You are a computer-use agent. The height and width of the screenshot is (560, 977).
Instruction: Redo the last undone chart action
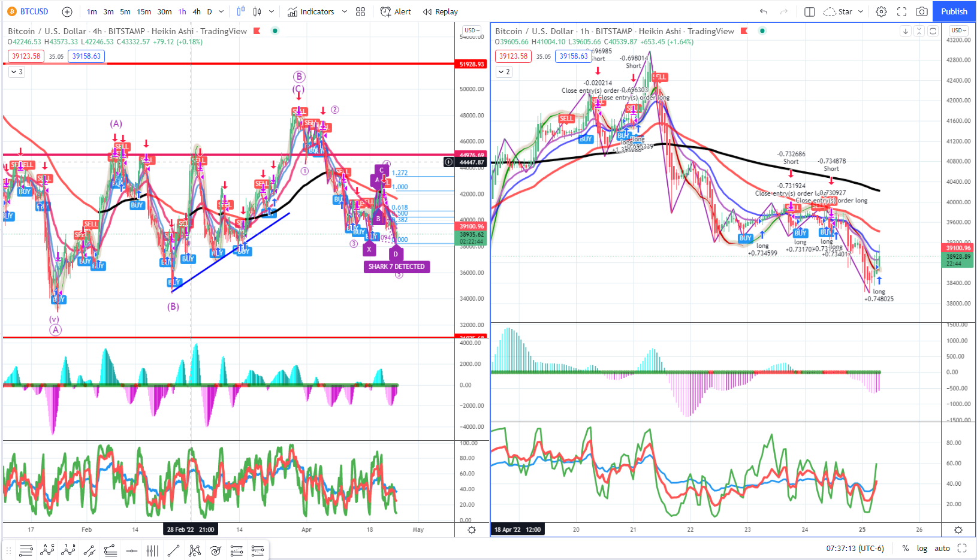[784, 11]
